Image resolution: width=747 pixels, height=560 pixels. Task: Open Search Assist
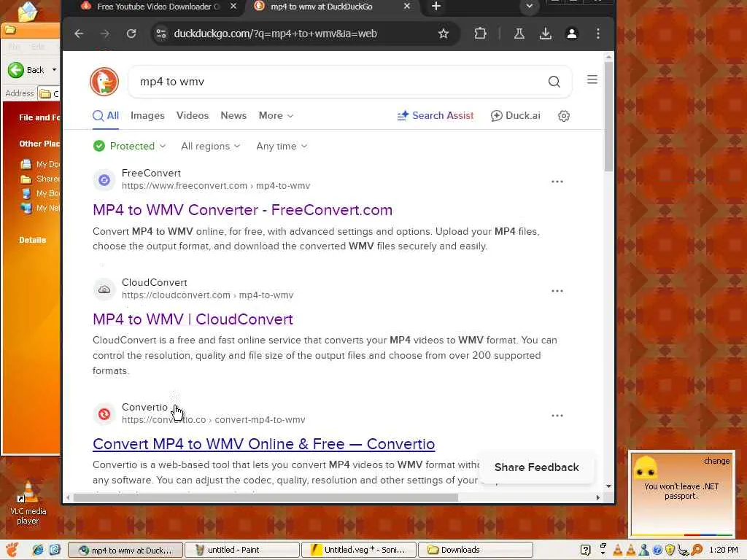436,116
